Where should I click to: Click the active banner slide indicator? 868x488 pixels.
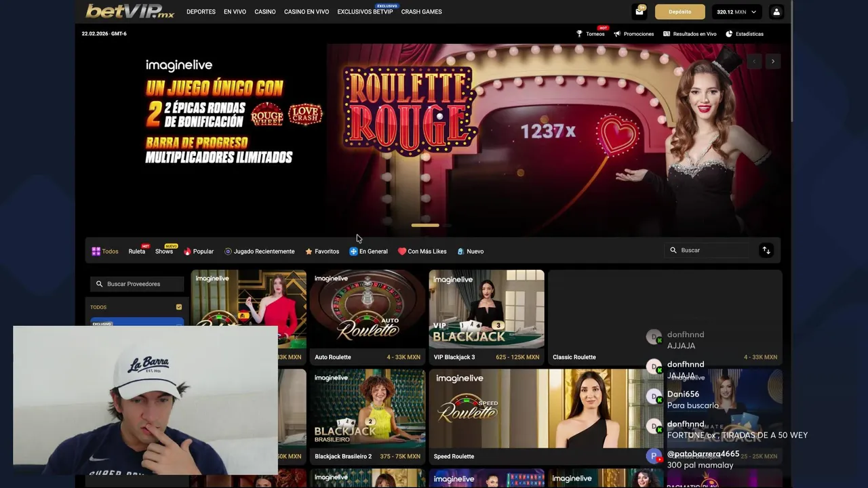[425, 225]
